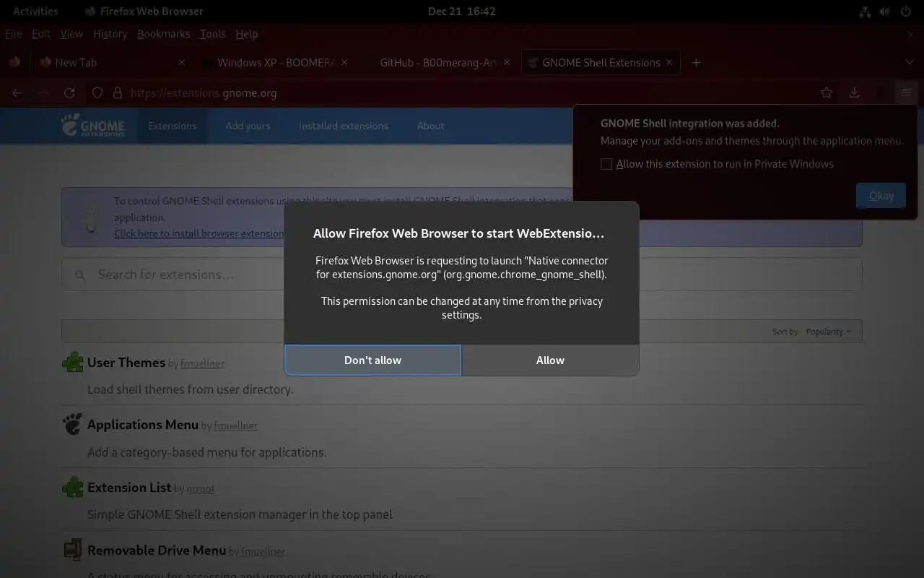Open the File menu

(x=14, y=34)
